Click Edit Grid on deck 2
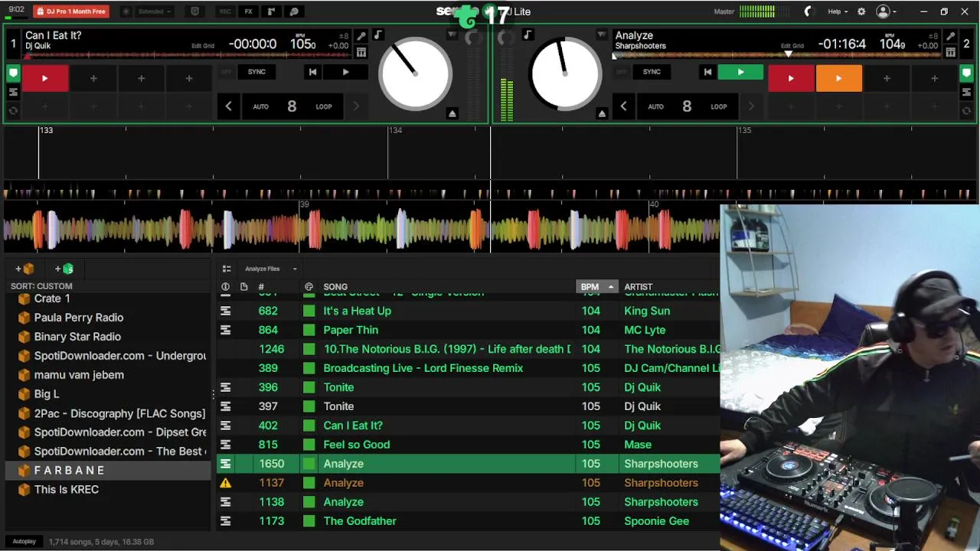 point(792,46)
